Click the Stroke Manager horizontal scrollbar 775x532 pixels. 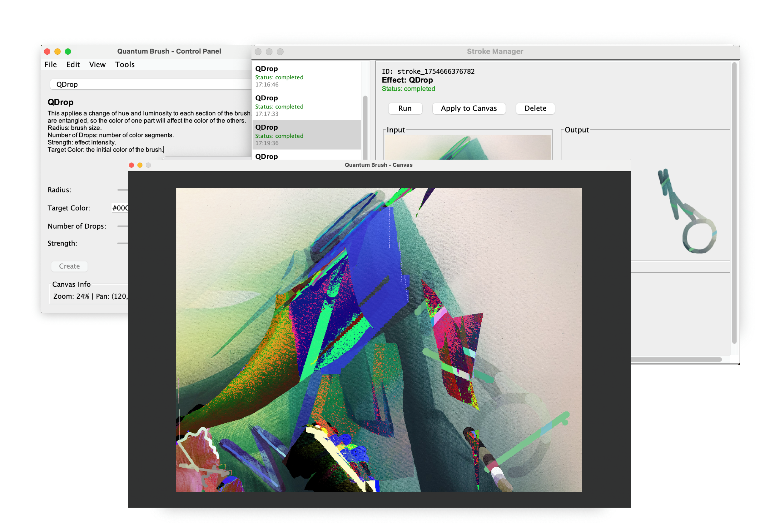(677, 360)
